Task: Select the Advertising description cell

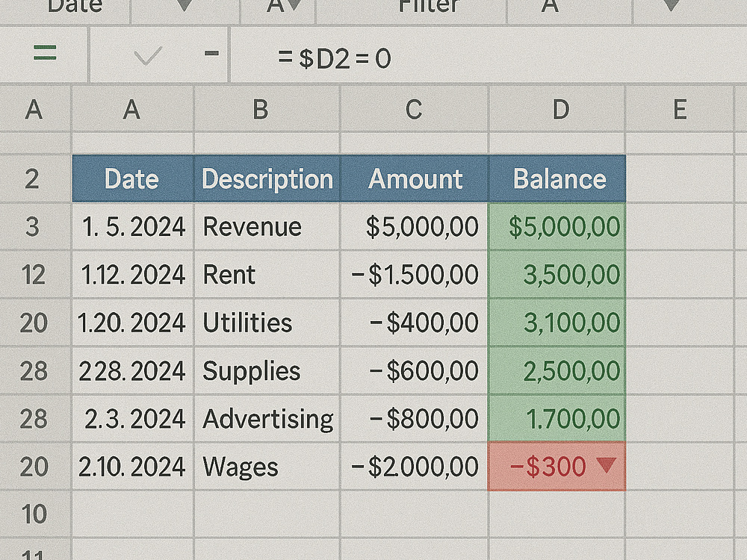Action: tap(267, 419)
